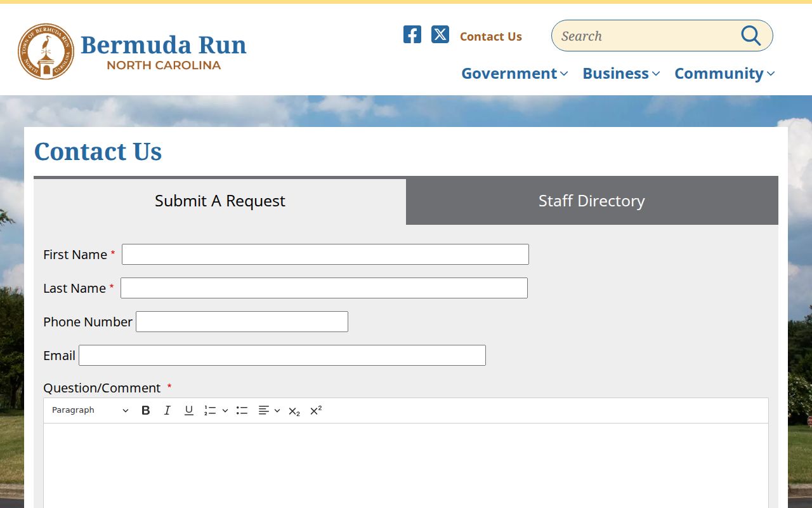Click the Email input field
812x508 pixels.
click(x=282, y=355)
